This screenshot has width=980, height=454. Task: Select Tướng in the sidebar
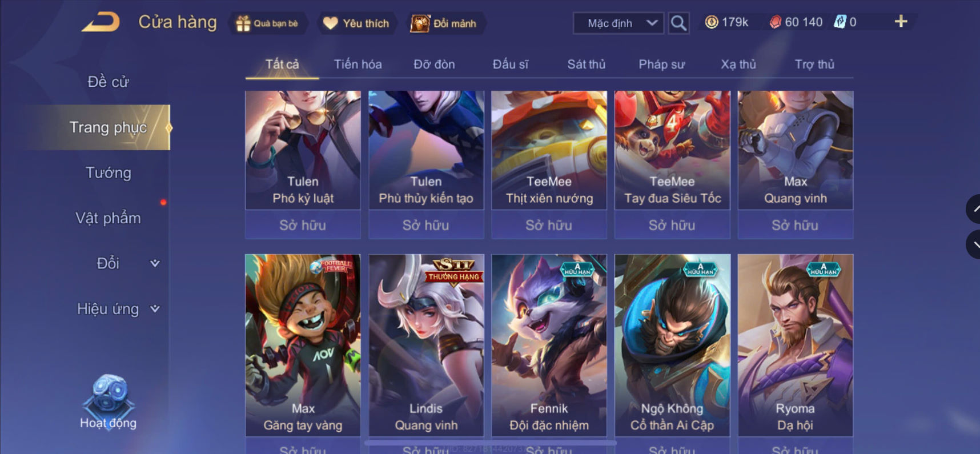pyautogui.click(x=108, y=172)
